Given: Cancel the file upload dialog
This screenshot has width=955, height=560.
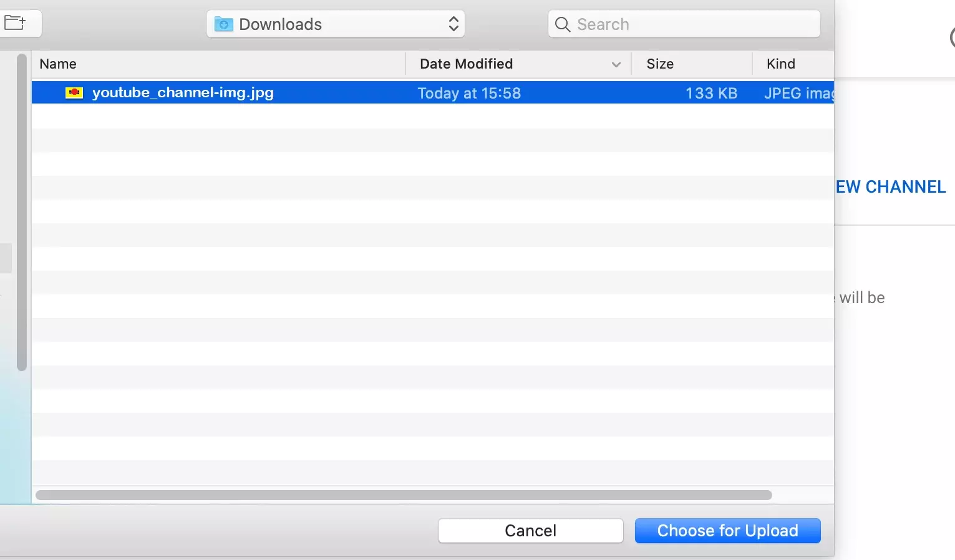Looking at the screenshot, I should pyautogui.click(x=531, y=531).
